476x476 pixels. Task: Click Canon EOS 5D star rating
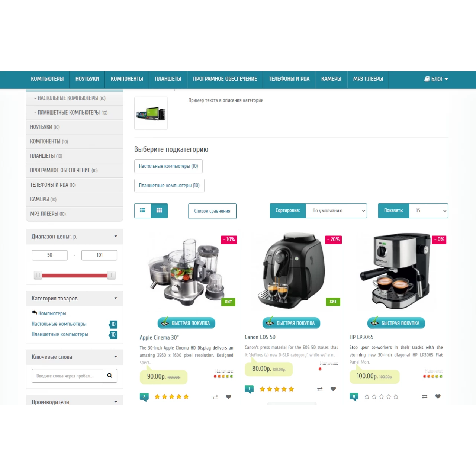pyautogui.click(x=277, y=389)
